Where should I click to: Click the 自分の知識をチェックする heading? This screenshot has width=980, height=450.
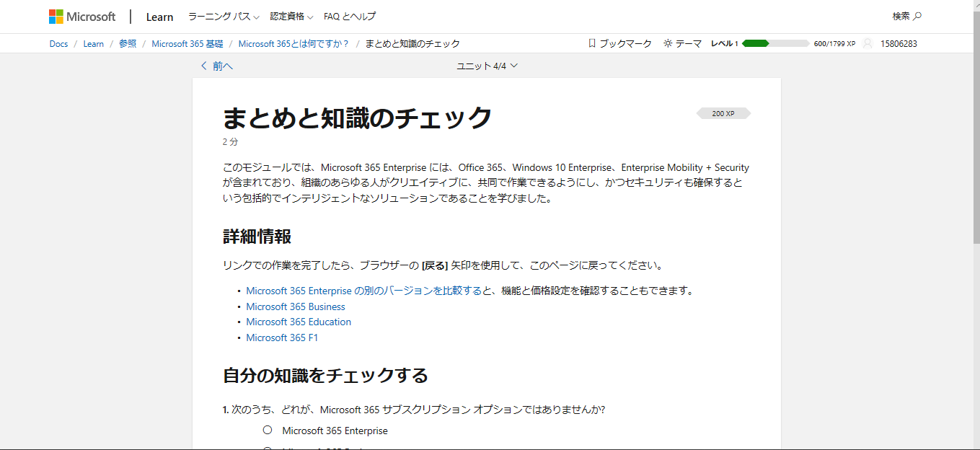point(325,375)
